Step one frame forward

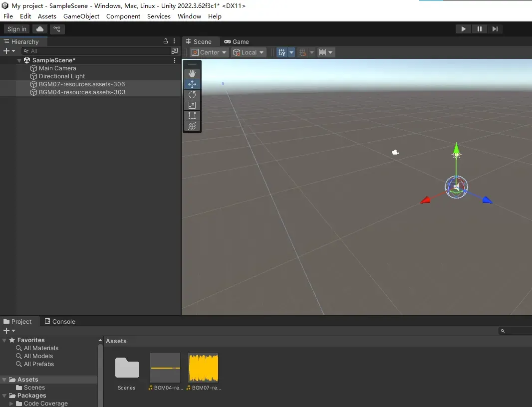tap(495, 29)
